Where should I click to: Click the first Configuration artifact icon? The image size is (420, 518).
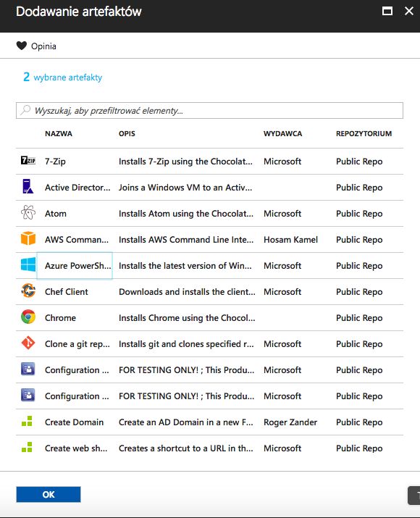pos(28,369)
